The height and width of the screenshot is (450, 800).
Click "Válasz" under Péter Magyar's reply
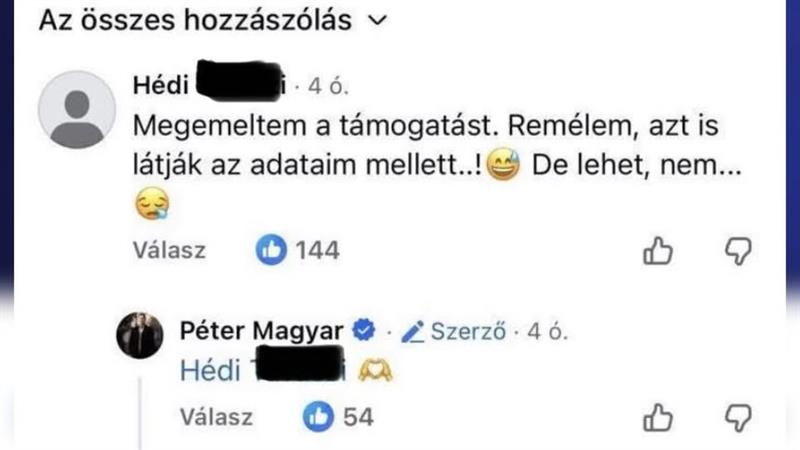(216, 417)
